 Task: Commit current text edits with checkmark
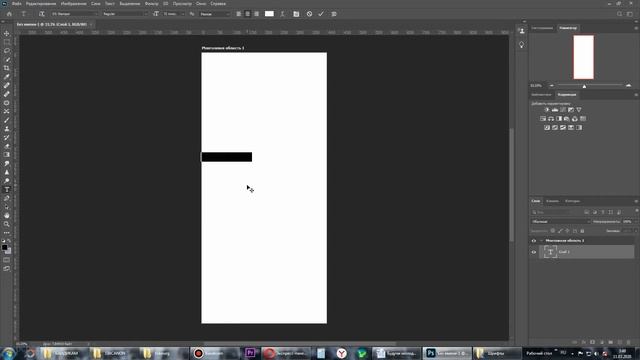click(321, 14)
